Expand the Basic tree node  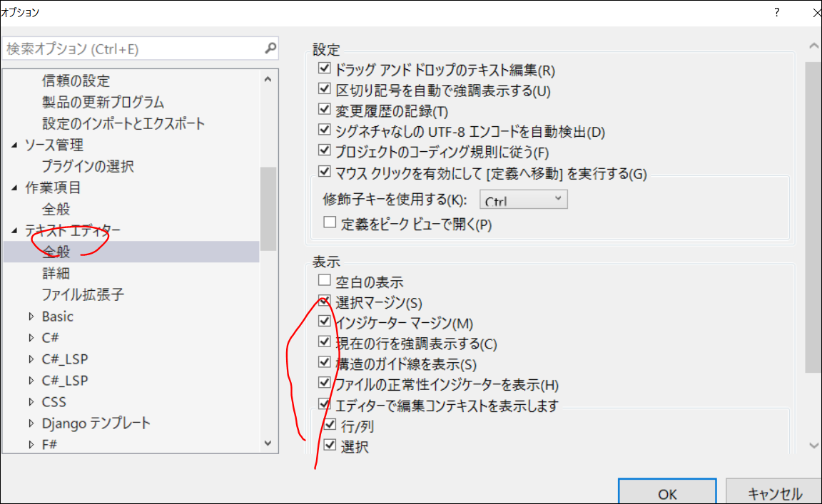31,317
